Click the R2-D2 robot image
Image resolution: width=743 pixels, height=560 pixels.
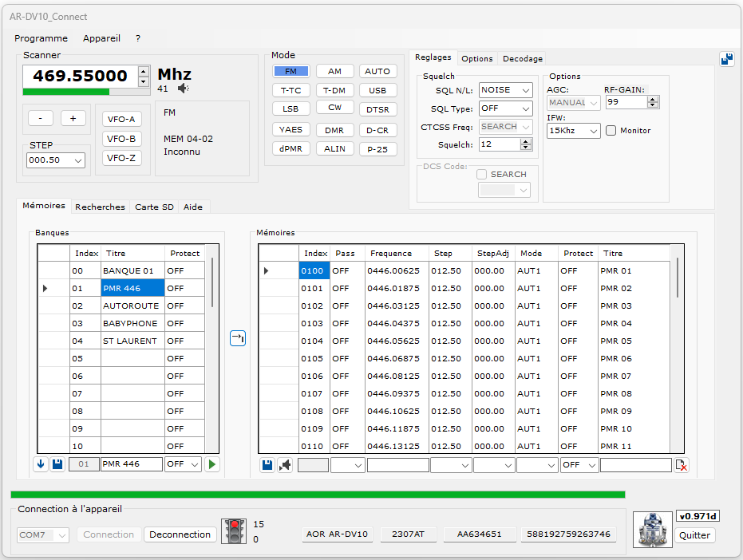click(653, 529)
